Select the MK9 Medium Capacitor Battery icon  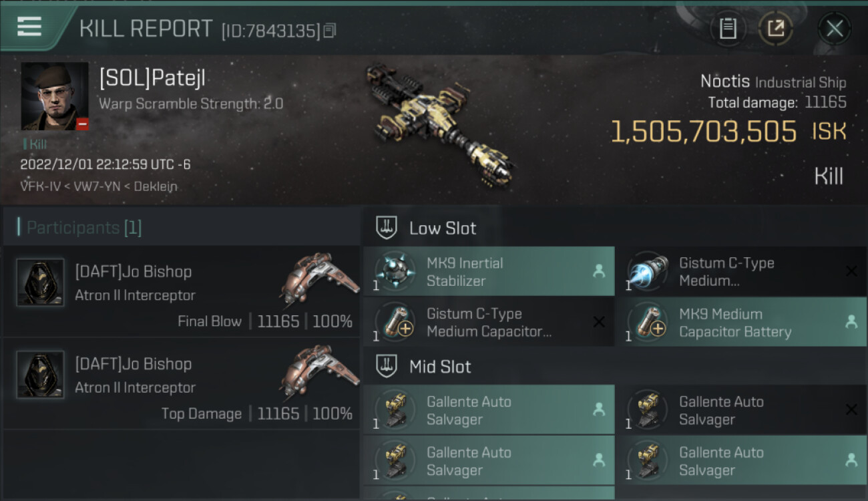(647, 323)
